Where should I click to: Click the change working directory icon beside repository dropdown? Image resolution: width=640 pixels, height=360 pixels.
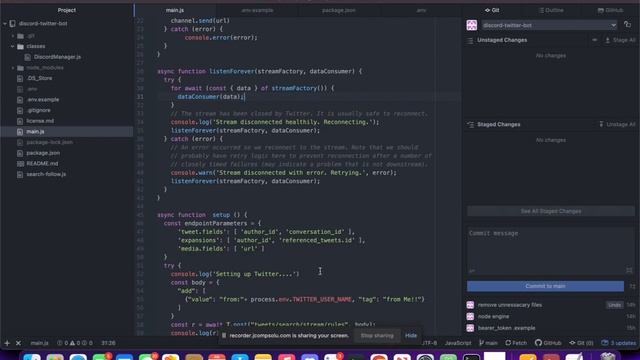(x=627, y=25)
